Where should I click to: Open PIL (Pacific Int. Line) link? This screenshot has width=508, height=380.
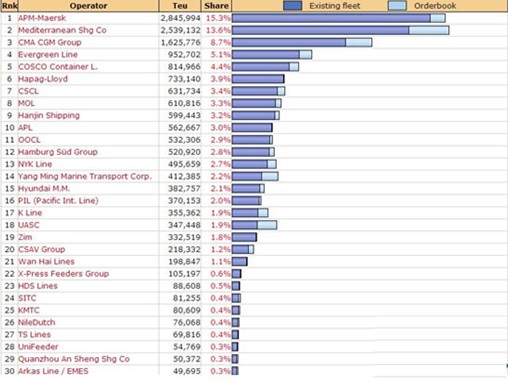click(x=58, y=201)
